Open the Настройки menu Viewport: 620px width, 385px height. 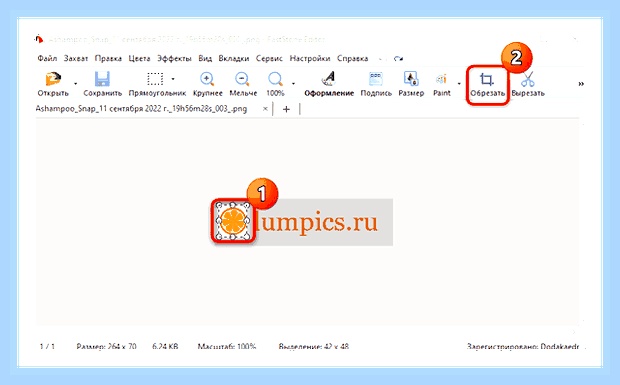(x=310, y=59)
